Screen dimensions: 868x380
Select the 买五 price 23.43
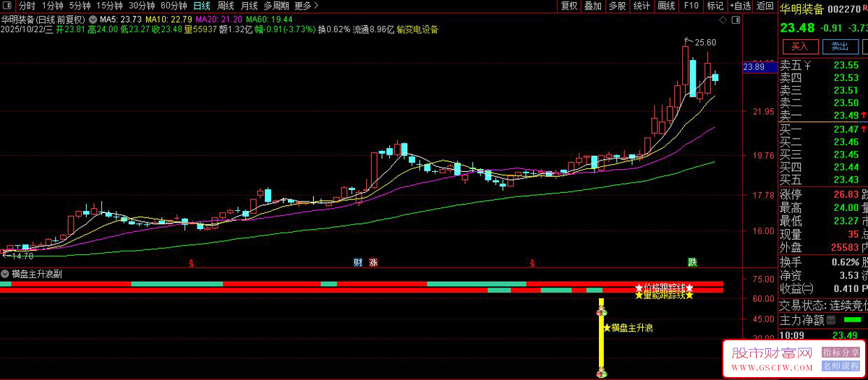tap(846, 179)
